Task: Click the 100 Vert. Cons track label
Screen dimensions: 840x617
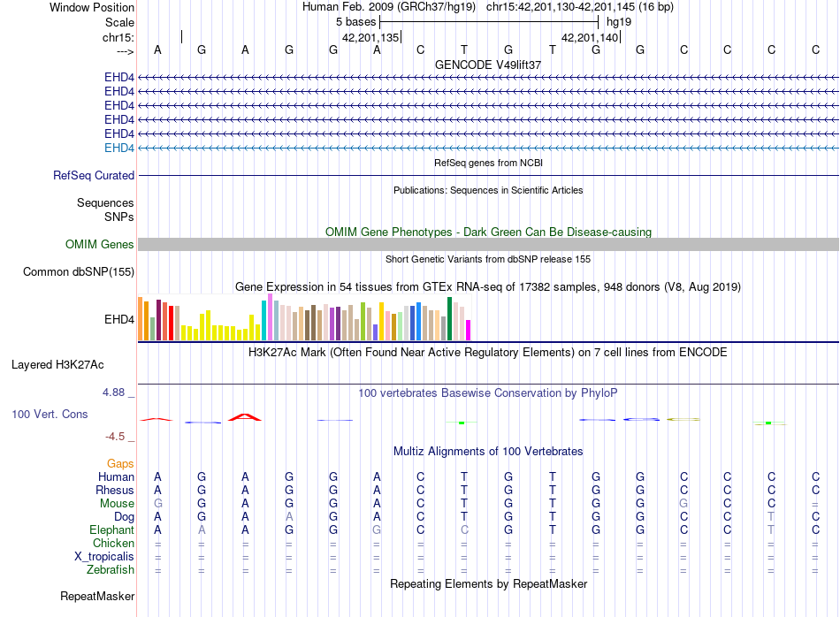Action: click(50, 414)
